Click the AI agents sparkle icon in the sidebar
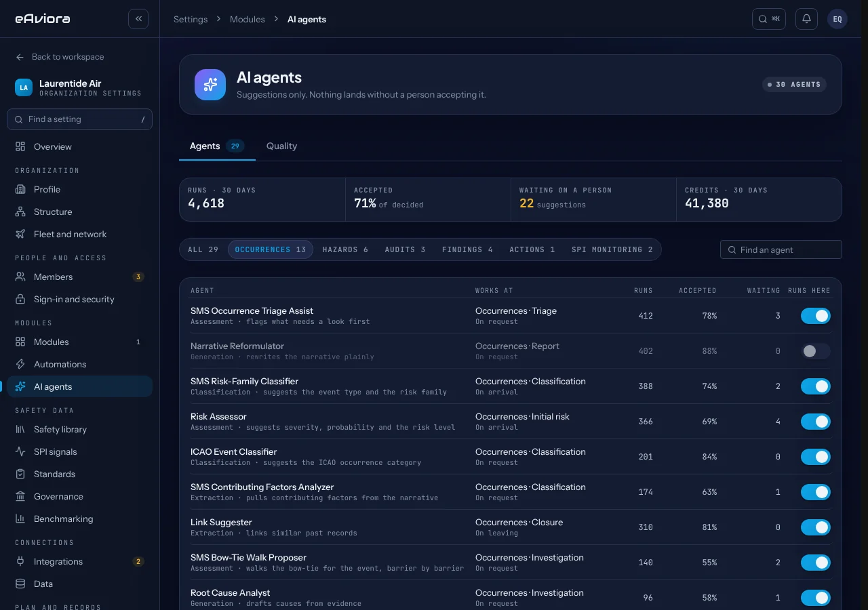The image size is (868, 610). (20, 386)
